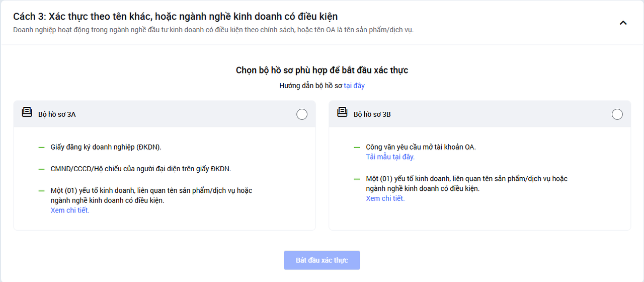Download the template via 'Tải mẫu tại đây.'
Viewport: 644px width, 282px height.
[390, 157]
